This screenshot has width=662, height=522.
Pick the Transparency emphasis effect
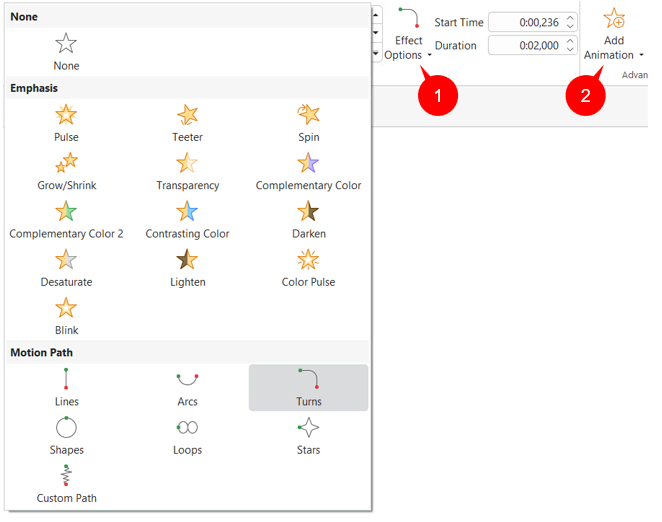187,164
